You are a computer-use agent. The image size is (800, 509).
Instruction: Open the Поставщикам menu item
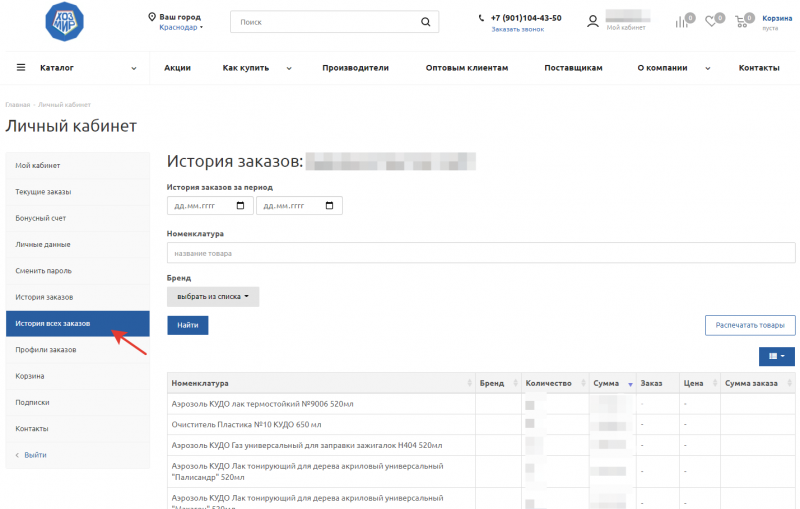(573, 68)
